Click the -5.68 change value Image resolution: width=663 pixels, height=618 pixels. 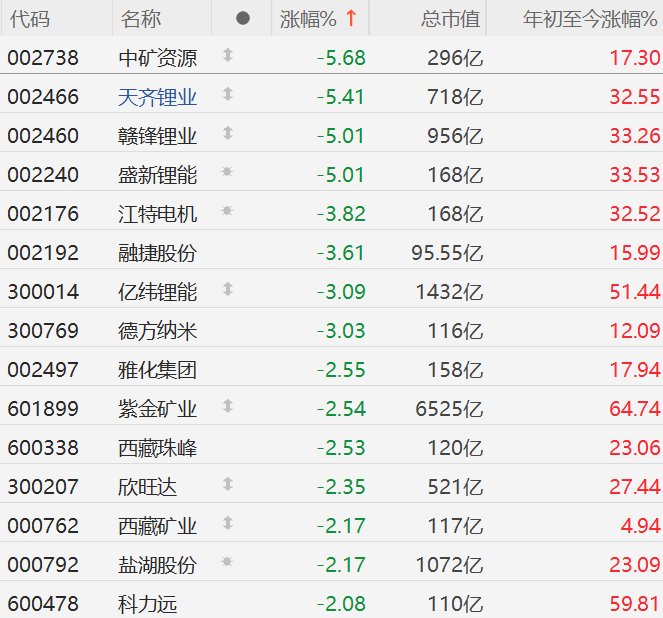[x=341, y=58]
